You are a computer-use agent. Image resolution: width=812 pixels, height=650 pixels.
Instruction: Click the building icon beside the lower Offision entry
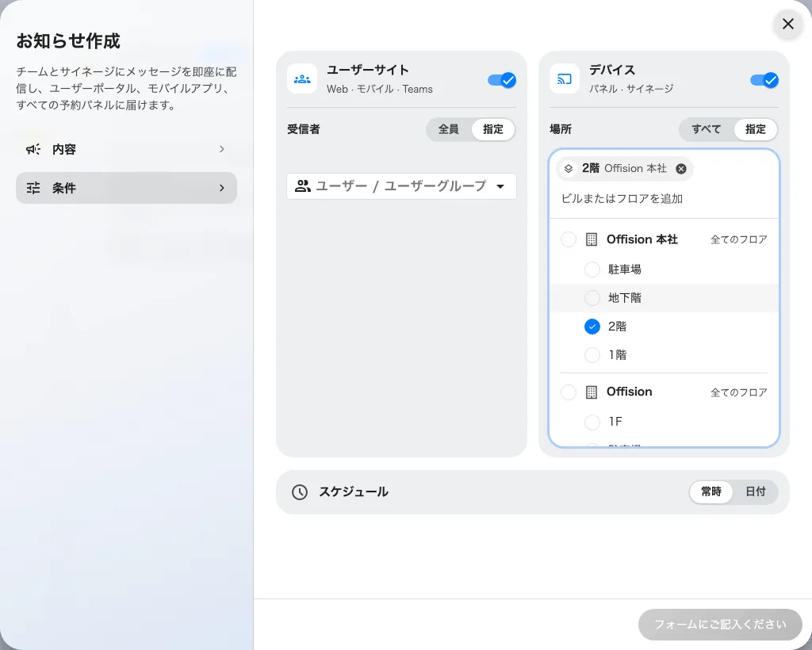tap(592, 392)
